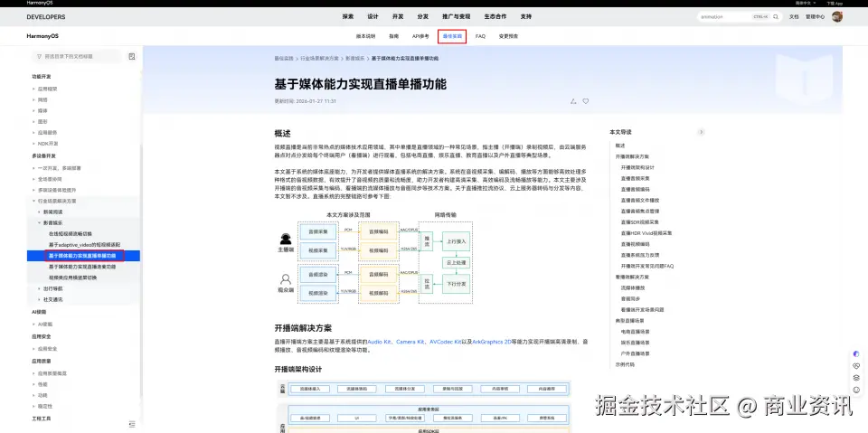This screenshot has height=433, width=868.
Task: Expand 应用框架 tree node
Action: pos(33,89)
